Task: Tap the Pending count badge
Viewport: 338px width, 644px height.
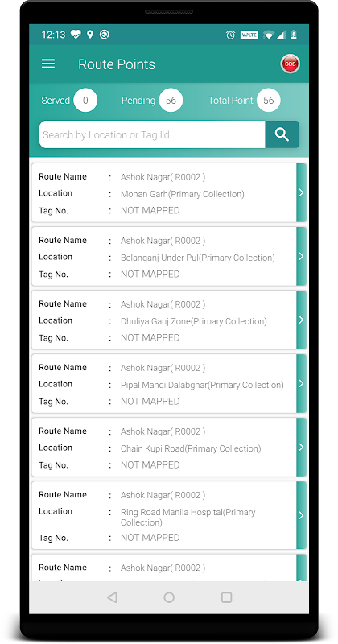Action: (x=171, y=100)
